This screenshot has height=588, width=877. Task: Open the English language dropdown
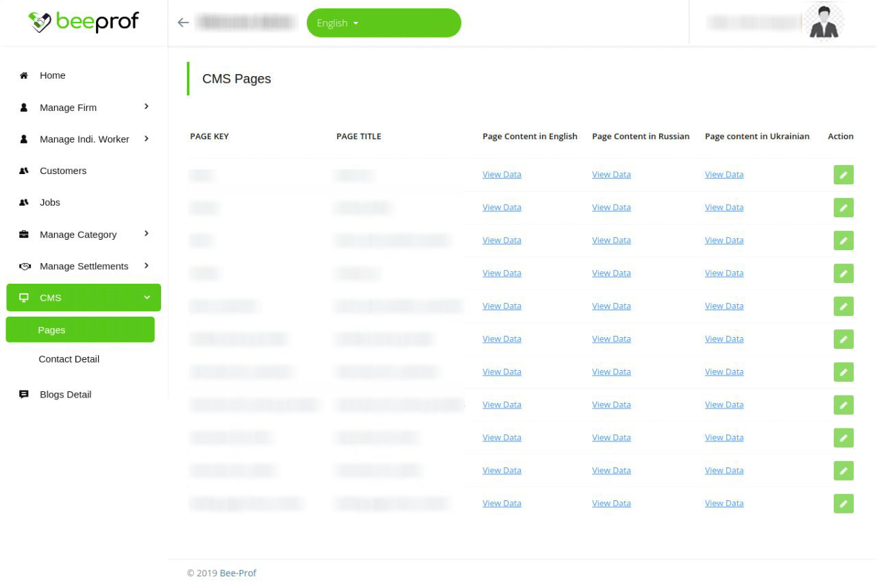[x=383, y=23]
